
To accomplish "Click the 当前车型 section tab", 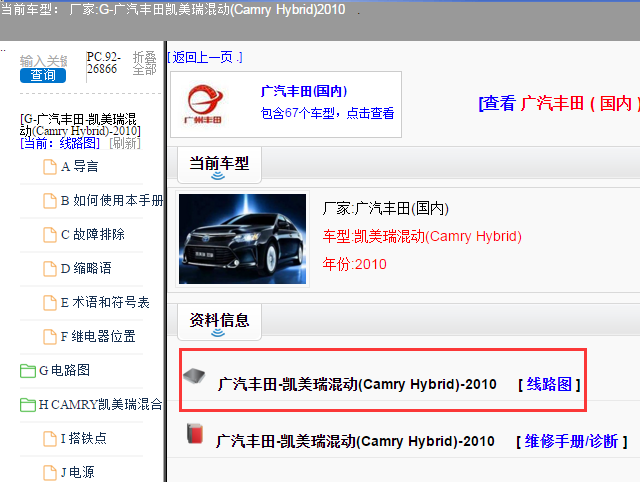I will coord(219,165).
